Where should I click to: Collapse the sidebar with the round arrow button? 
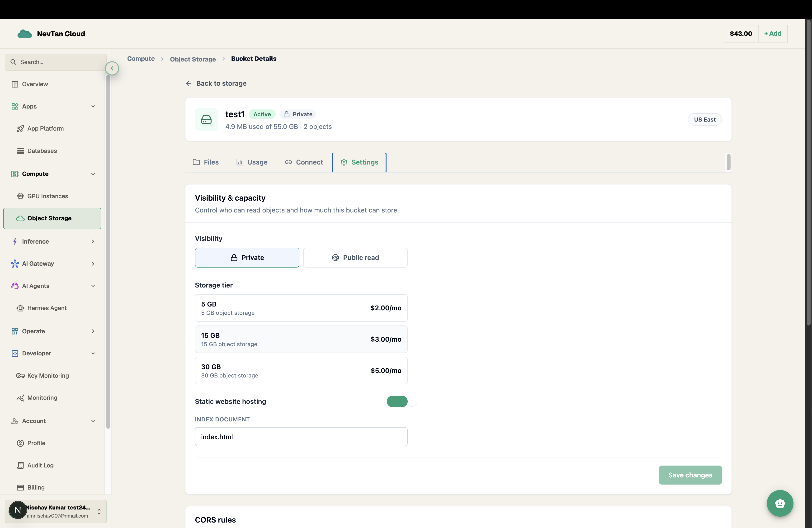pos(112,68)
